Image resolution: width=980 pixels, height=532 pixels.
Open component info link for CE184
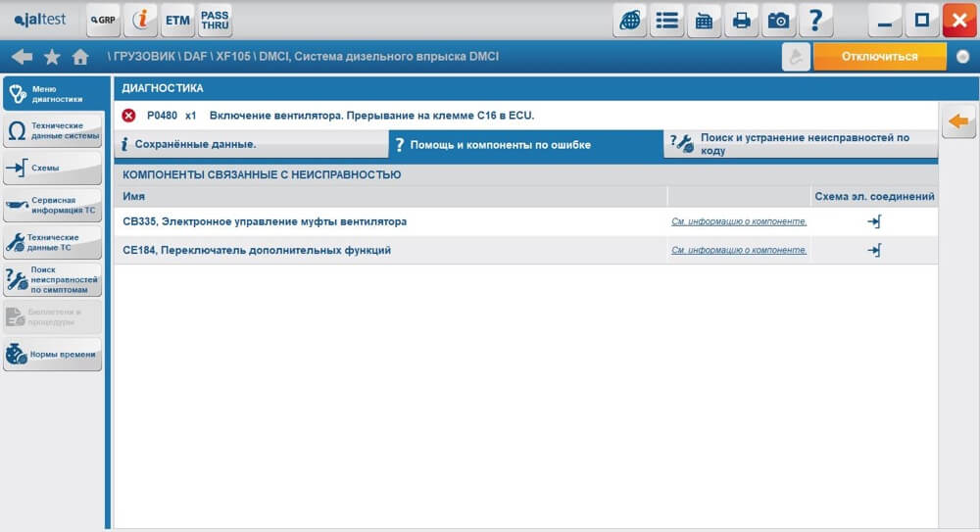pyautogui.click(x=739, y=250)
